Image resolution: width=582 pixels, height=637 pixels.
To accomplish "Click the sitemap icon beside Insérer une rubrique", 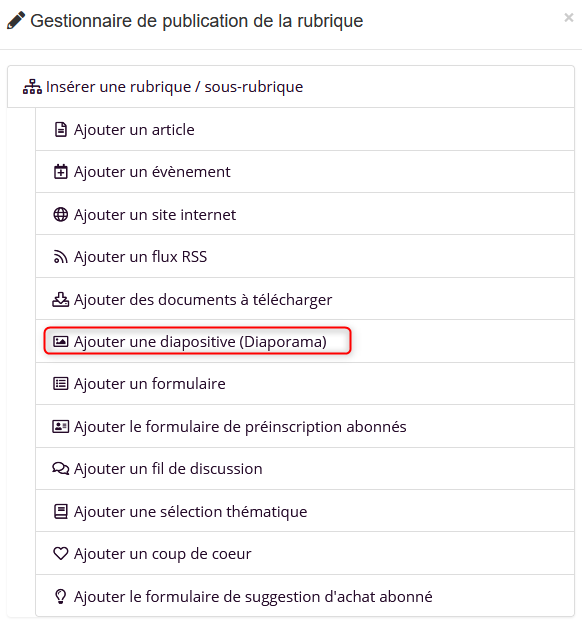I will 32,87.
